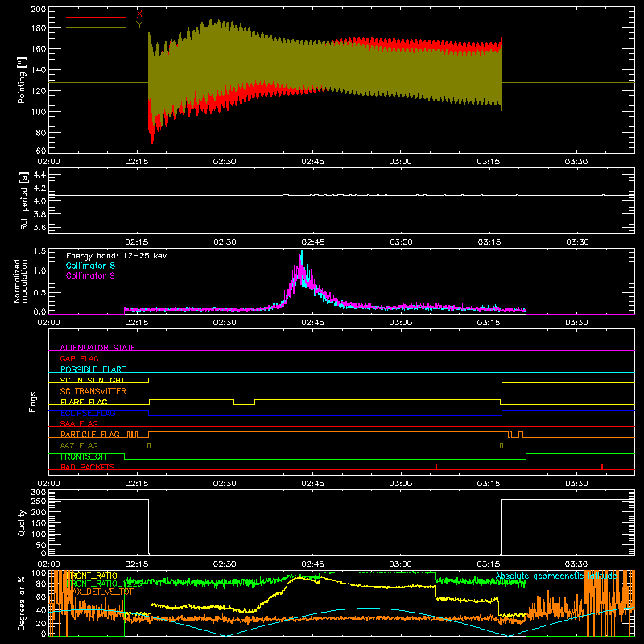
Task: Select the FLARE_FLAG label
Action: (84, 402)
